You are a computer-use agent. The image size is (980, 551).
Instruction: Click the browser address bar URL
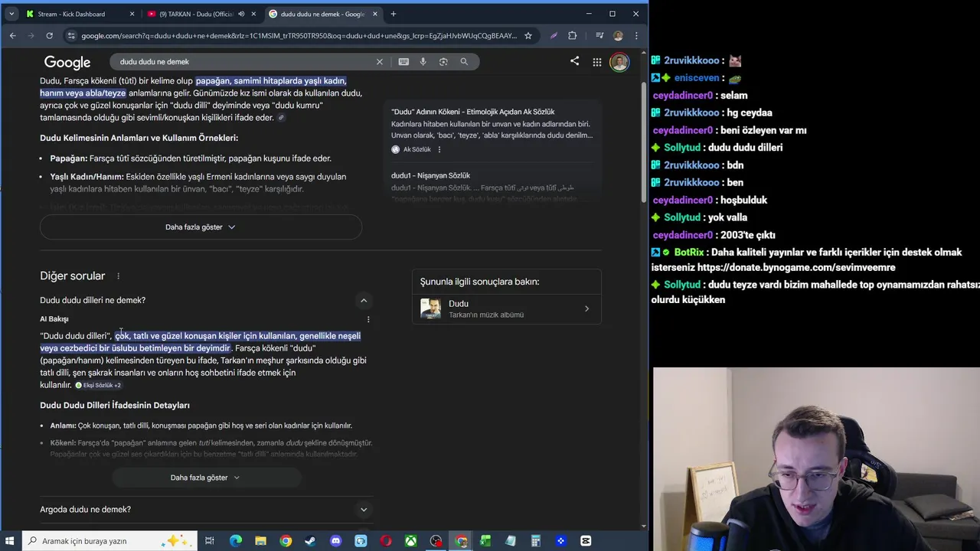coord(299,35)
